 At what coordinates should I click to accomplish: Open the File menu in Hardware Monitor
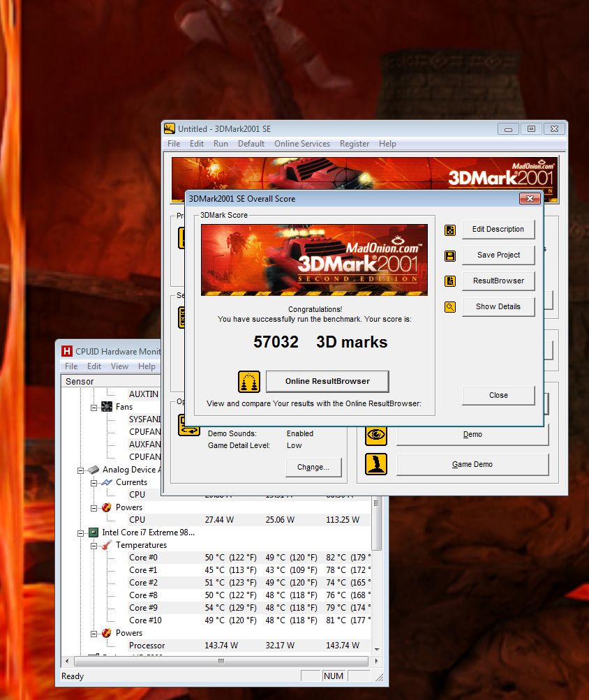tap(71, 366)
